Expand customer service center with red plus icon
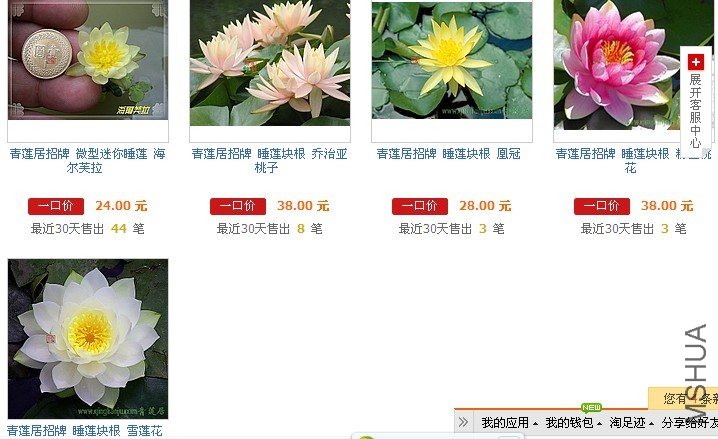This screenshot has height=439, width=718. (696, 62)
